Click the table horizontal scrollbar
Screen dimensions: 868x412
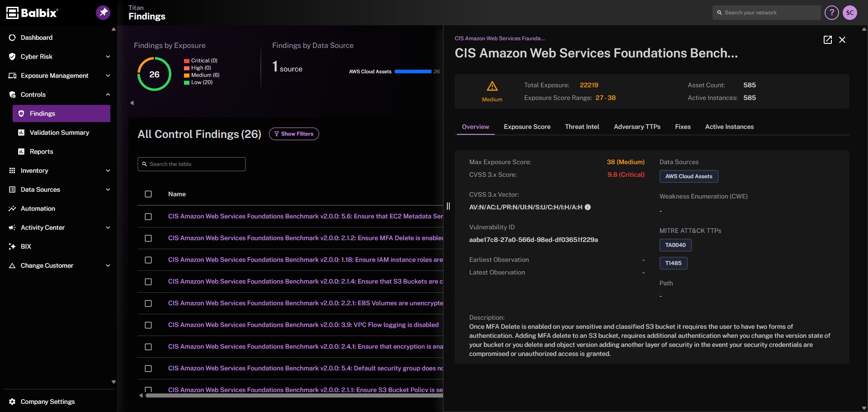pos(294,395)
